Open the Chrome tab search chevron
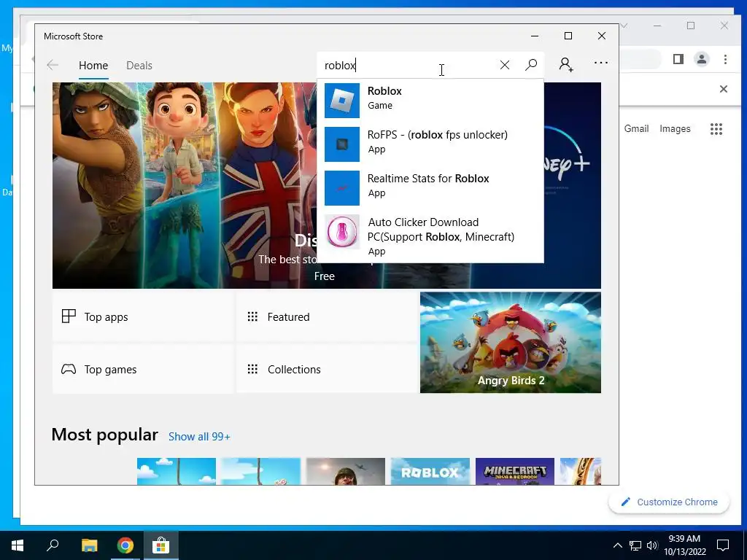Viewport: 747px width, 560px height. 624,26
